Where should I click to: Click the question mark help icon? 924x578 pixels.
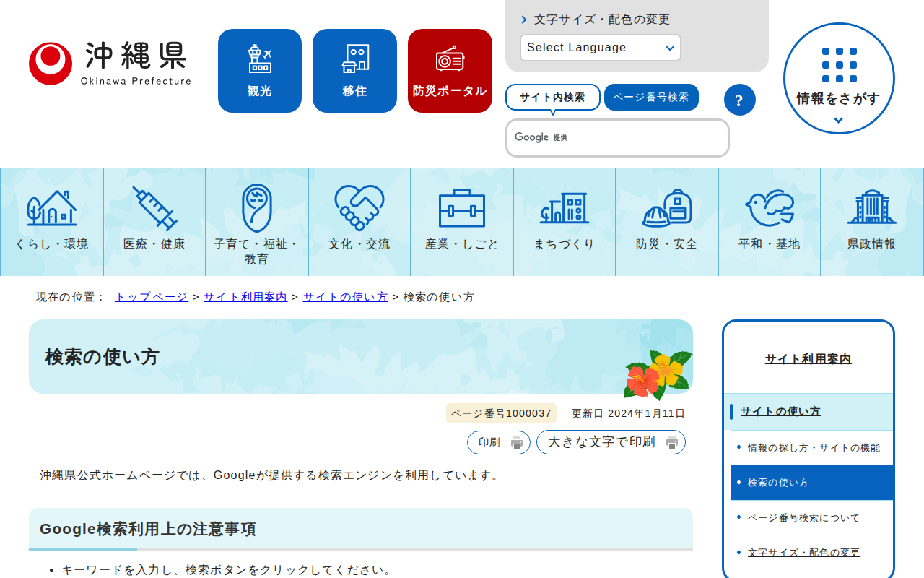point(739,100)
